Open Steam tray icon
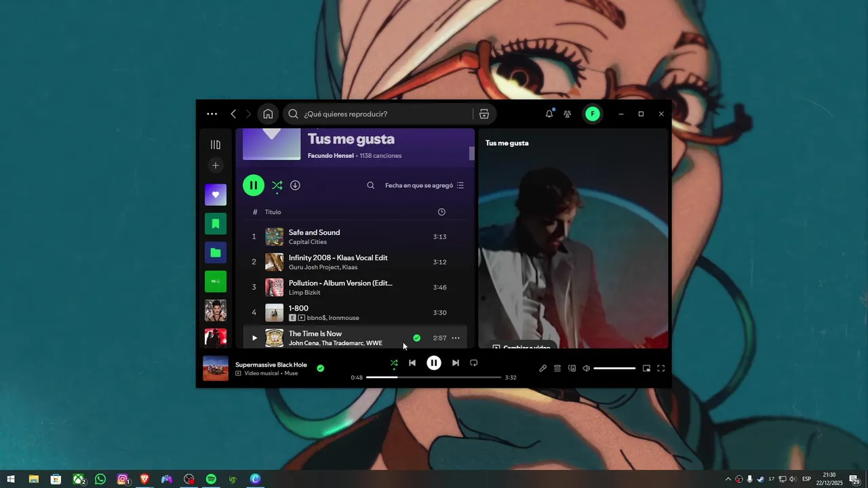 (x=760, y=479)
